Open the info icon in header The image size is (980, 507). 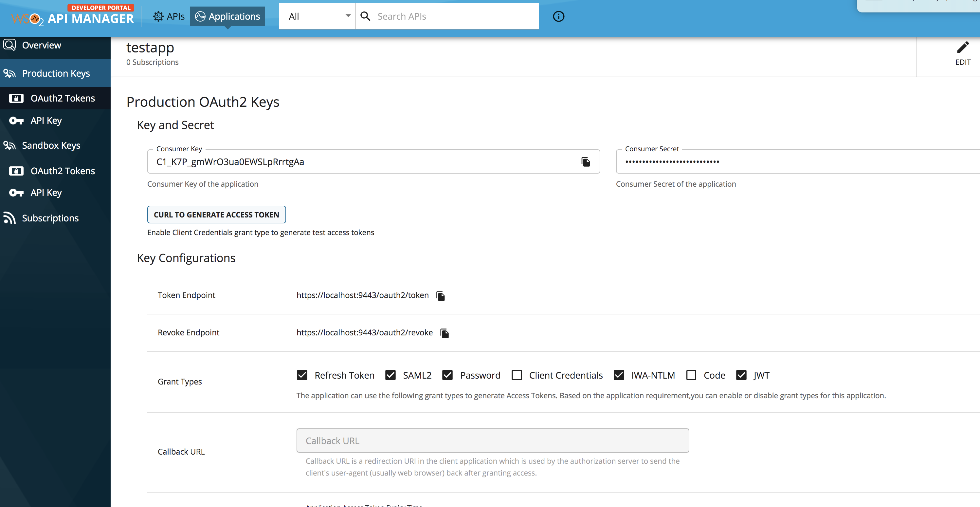(558, 16)
